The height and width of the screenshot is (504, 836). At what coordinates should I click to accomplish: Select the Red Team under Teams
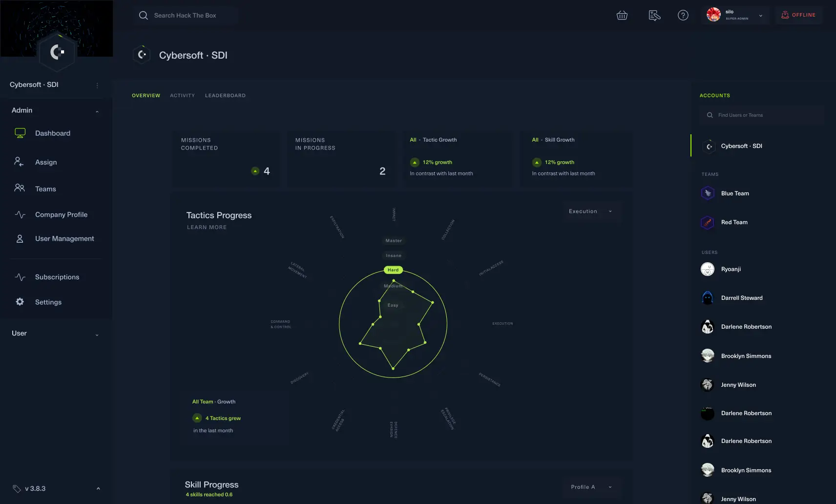pos(734,222)
